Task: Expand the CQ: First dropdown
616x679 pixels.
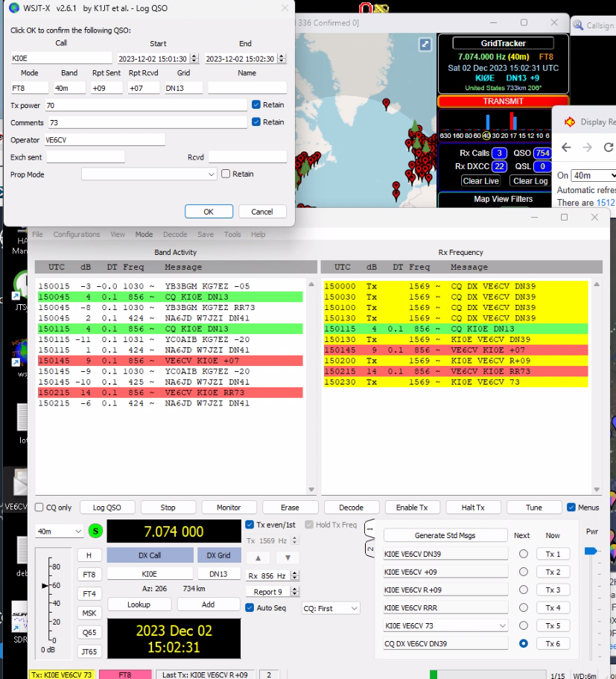Action: tap(330, 608)
